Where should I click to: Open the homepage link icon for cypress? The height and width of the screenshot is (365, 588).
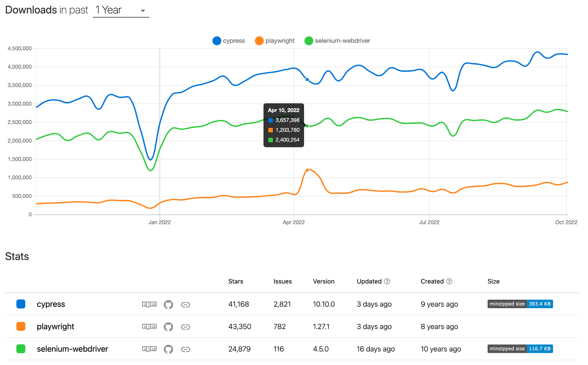(x=185, y=304)
